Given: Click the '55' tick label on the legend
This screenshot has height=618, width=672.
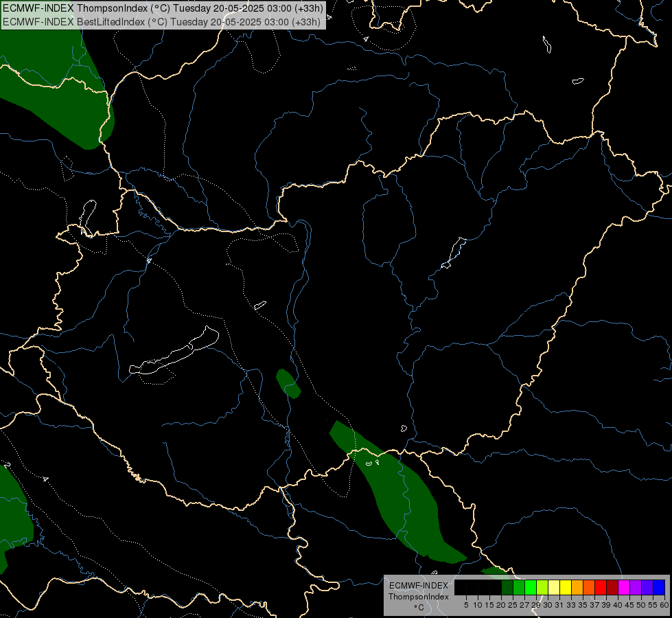Looking at the screenshot, I should point(652,605).
